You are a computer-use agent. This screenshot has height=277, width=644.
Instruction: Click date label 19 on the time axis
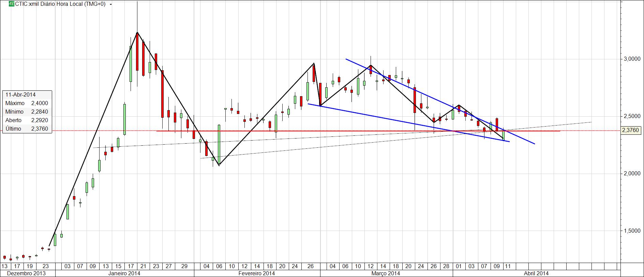29,266
